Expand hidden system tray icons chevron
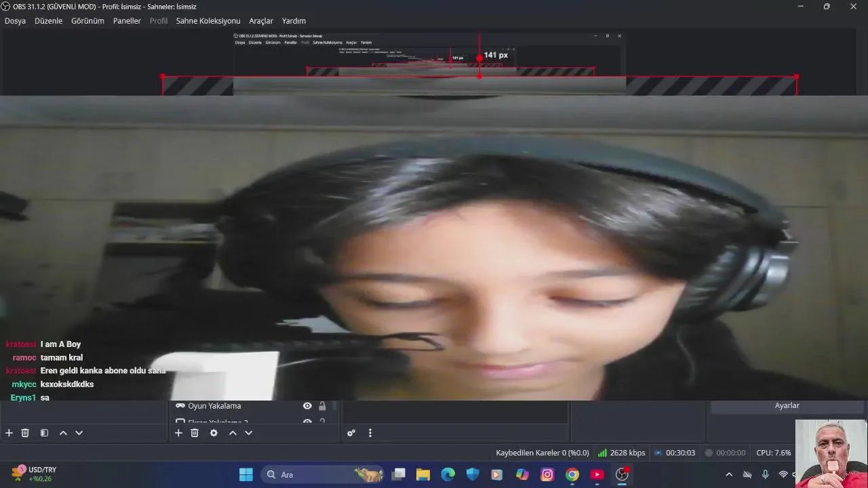This screenshot has height=488, width=868. tap(729, 474)
